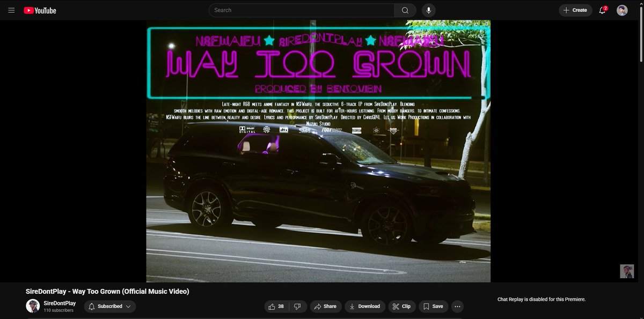
Task: Submit search with magnifier button
Action: tap(405, 10)
